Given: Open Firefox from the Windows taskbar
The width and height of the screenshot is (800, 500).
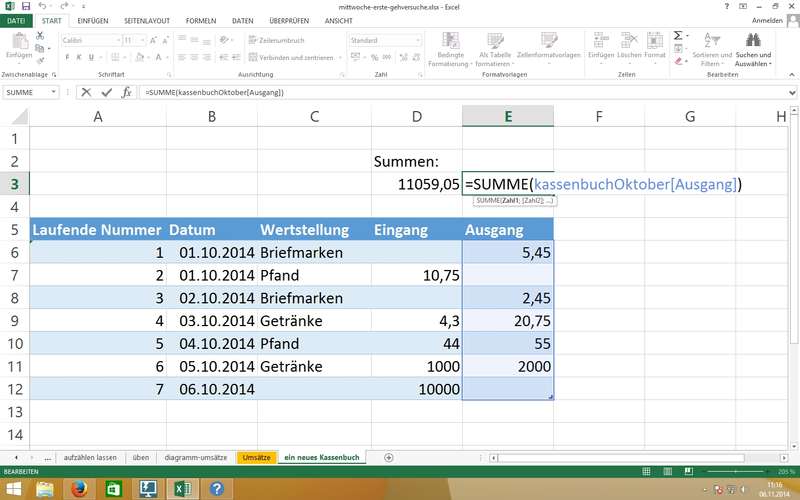Looking at the screenshot, I should click(x=80, y=488).
